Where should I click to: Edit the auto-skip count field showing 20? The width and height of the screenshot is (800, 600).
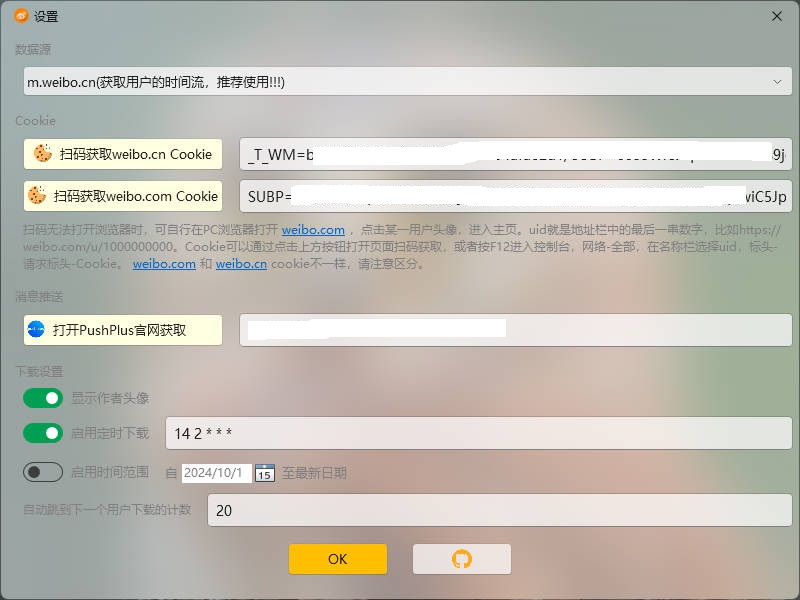click(499, 510)
